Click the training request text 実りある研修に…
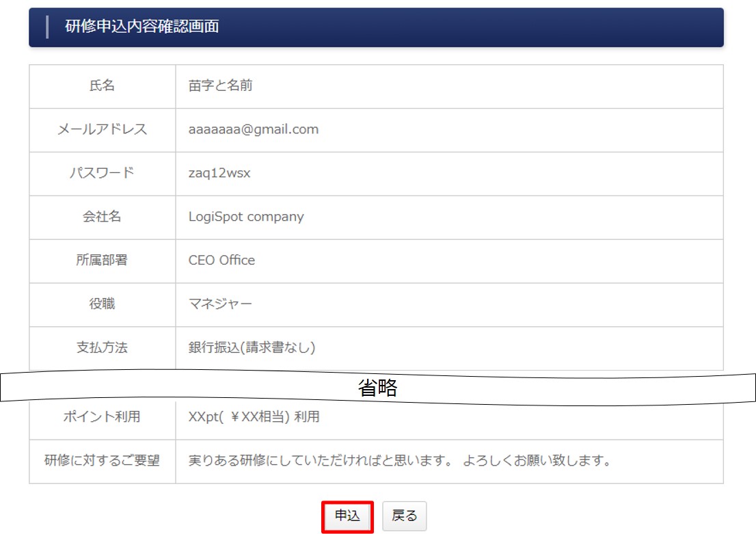This screenshot has height=534, width=756. [399, 461]
